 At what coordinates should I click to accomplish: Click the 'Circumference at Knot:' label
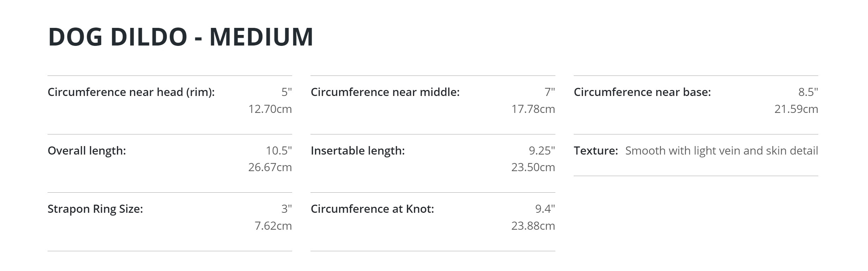point(372,209)
